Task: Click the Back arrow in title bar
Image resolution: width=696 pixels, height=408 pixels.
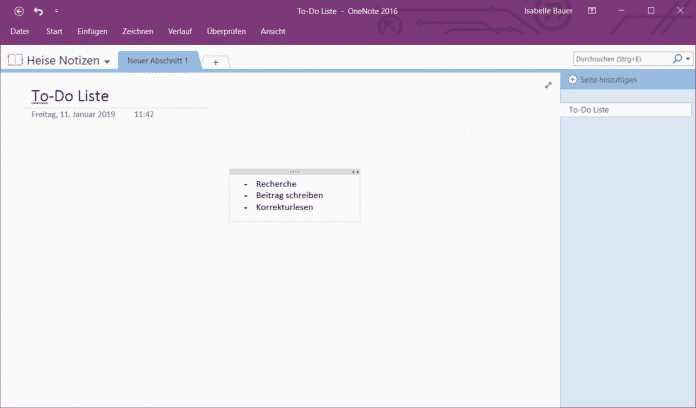Action: pos(18,11)
